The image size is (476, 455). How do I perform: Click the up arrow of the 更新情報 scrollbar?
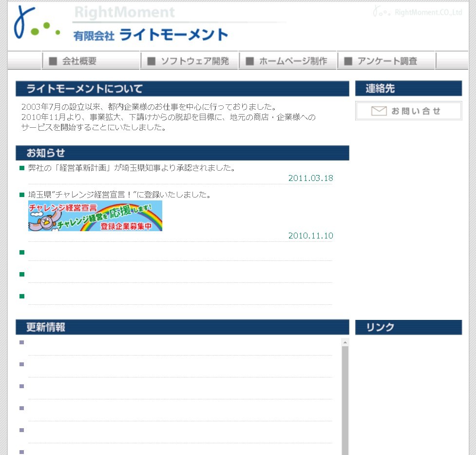pos(345,342)
